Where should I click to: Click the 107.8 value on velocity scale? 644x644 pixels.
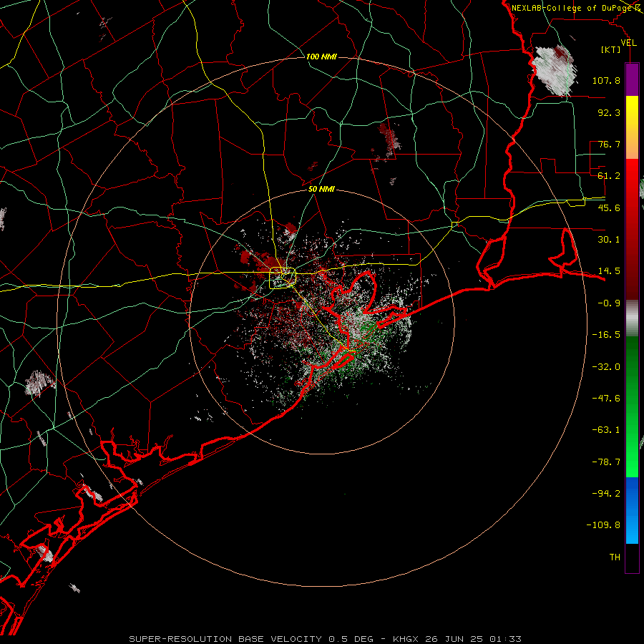(x=606, y=80)
